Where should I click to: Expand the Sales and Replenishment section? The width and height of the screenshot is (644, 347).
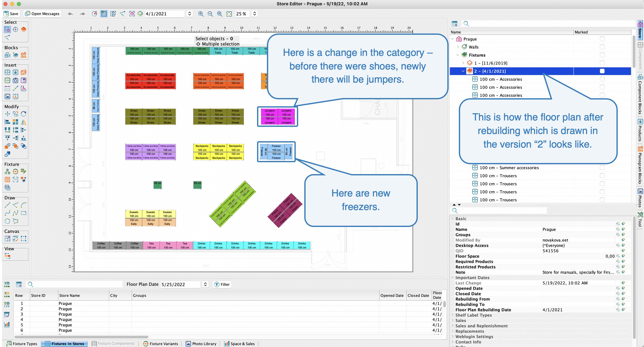(452, 326)
